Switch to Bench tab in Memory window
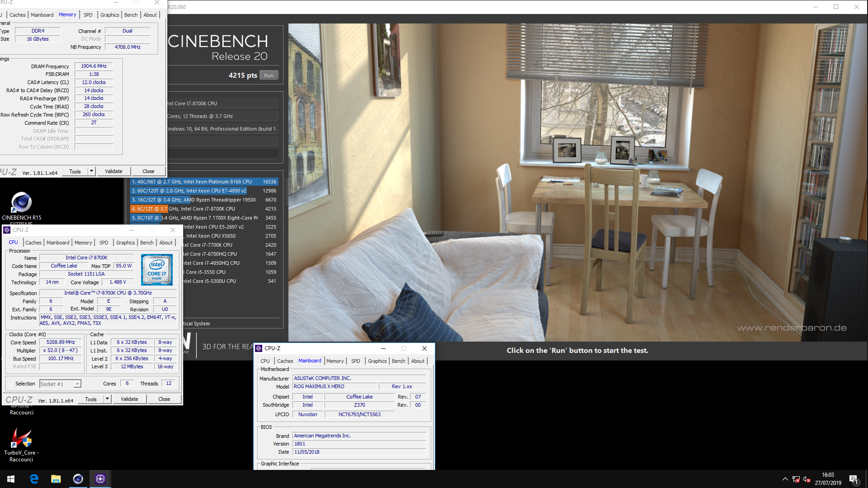 pos(131,15)
